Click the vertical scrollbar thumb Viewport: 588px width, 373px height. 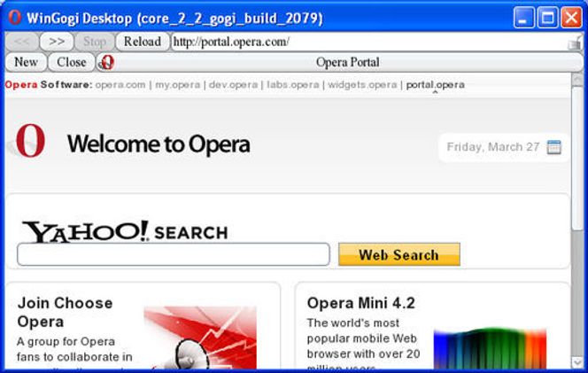click(577, 157)
